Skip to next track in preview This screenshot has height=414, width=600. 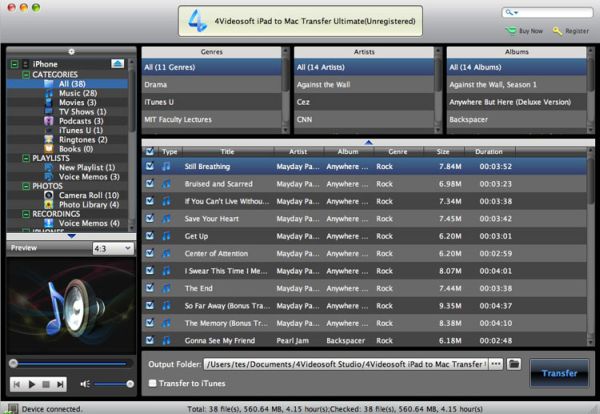[x=60, y=384]
